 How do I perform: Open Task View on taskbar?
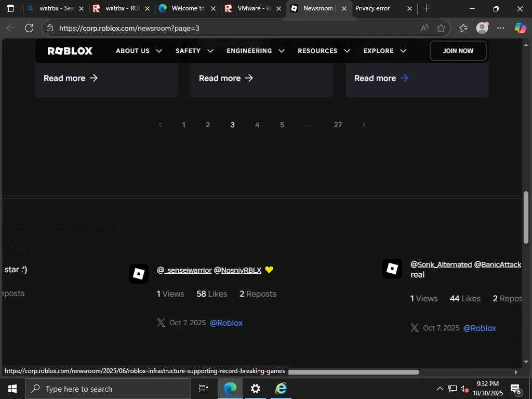[204, 389]
